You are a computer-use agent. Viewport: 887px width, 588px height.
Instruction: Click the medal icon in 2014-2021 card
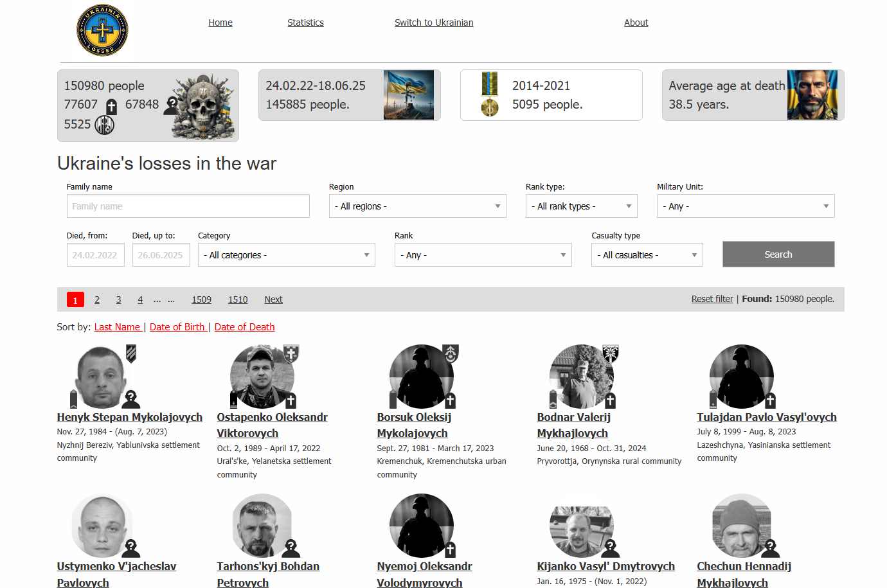tap(490, 94)
